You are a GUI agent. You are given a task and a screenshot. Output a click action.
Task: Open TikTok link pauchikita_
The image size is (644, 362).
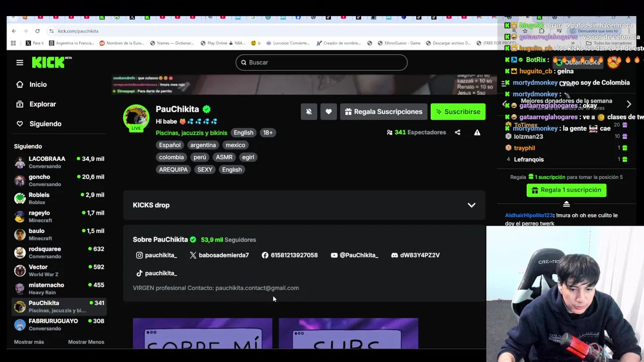156,273
